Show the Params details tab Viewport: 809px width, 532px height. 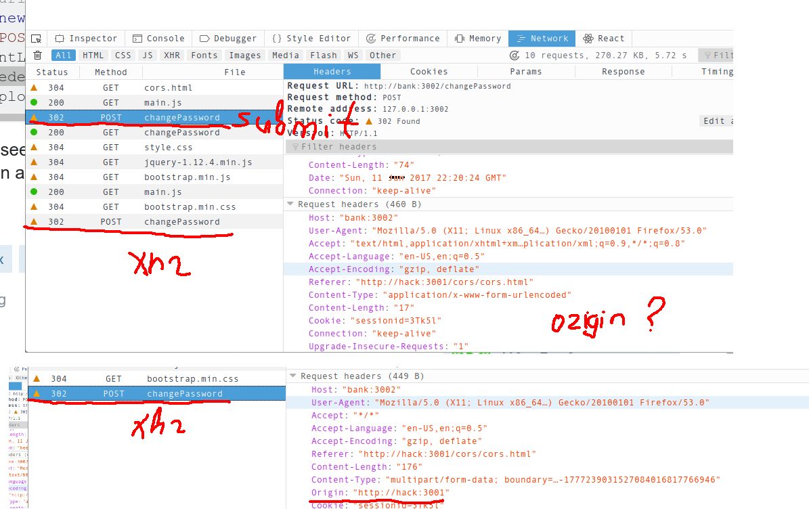526,72
